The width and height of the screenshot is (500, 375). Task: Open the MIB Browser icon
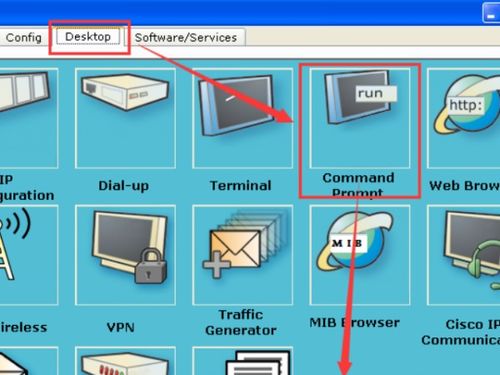tap(360, 255)
